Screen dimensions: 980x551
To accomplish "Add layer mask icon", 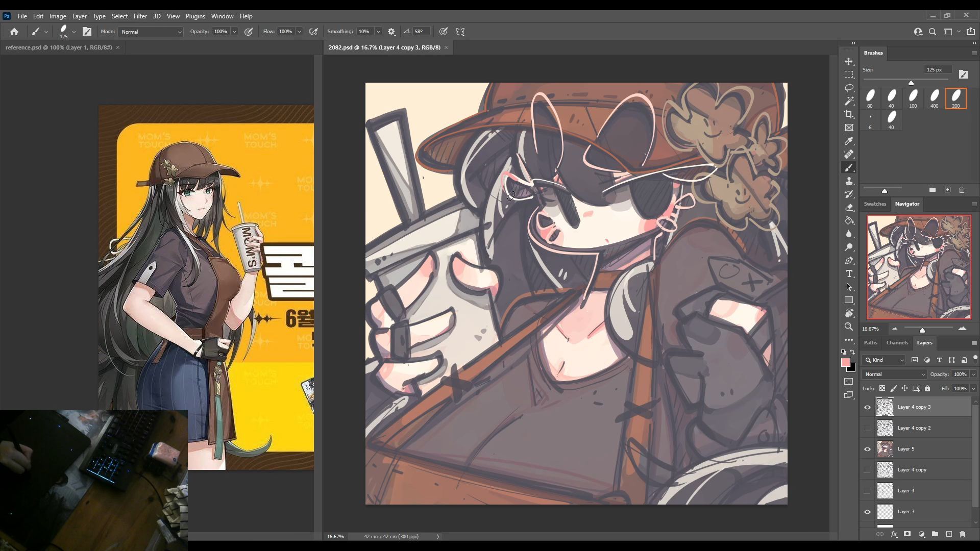I will pyautogui.click(x=907, y=534).
